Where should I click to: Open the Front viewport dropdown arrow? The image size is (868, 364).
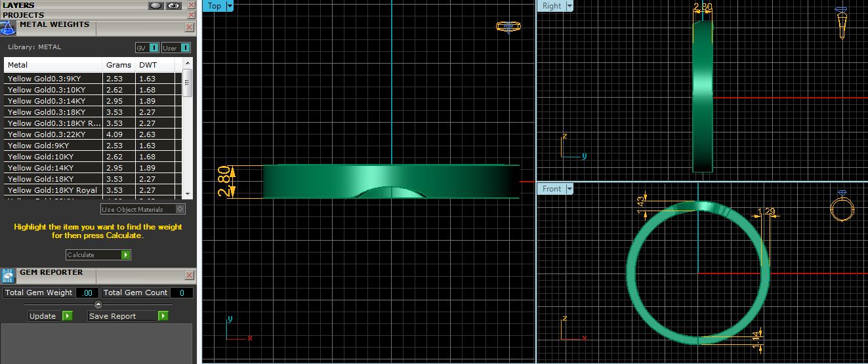pyautogui.click(x=569, y=189)
